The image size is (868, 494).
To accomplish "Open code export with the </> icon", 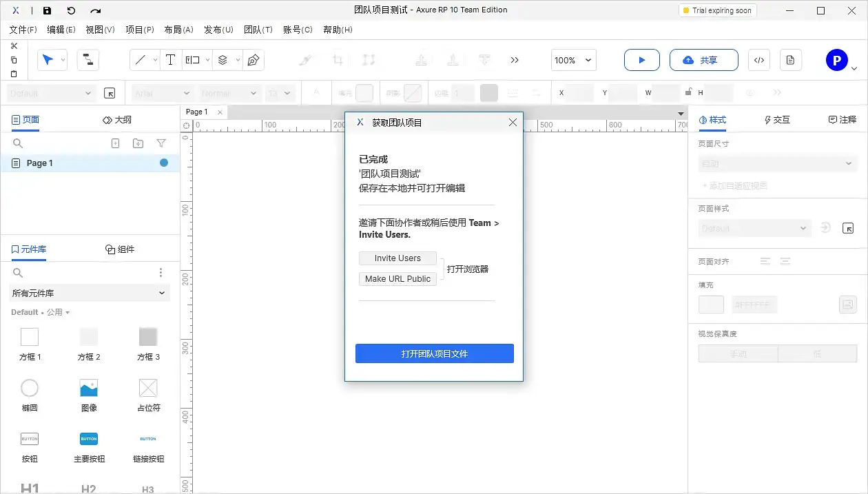I will [x=758, y=60].
